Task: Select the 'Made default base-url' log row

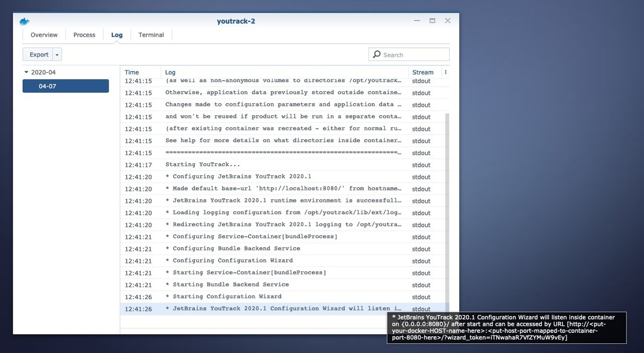Action: click(283, 189)
